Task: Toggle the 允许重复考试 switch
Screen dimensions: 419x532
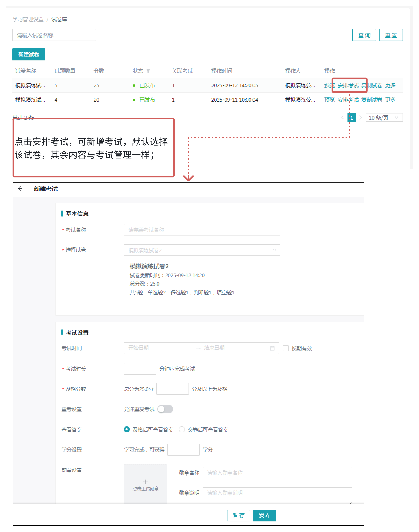Action: tap(165, 409)
